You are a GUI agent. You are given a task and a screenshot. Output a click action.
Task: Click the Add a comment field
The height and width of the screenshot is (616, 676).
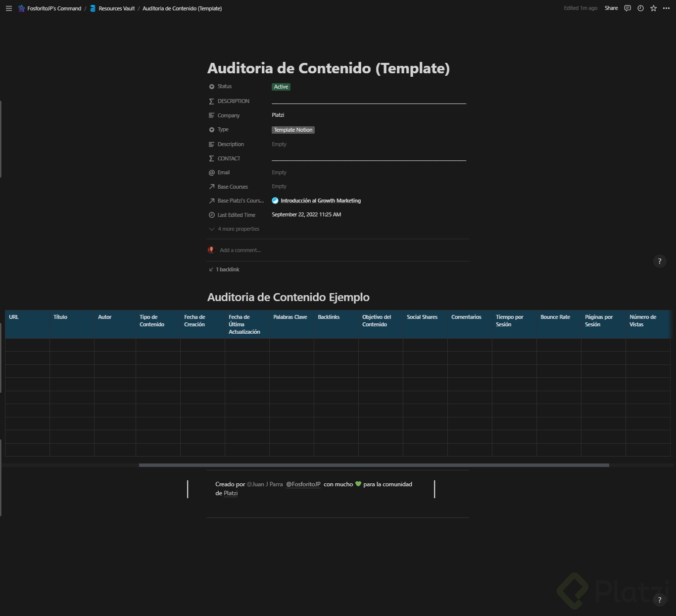tap(240, 250)
